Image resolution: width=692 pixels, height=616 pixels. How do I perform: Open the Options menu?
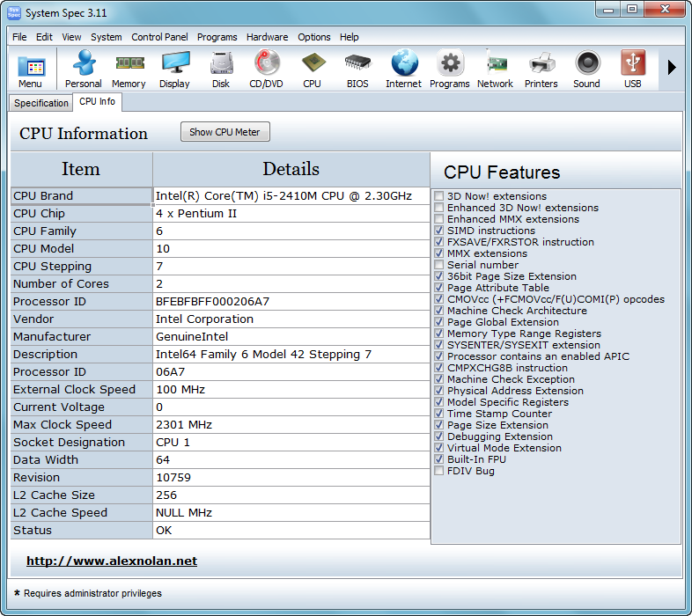(x=314, y=37)
